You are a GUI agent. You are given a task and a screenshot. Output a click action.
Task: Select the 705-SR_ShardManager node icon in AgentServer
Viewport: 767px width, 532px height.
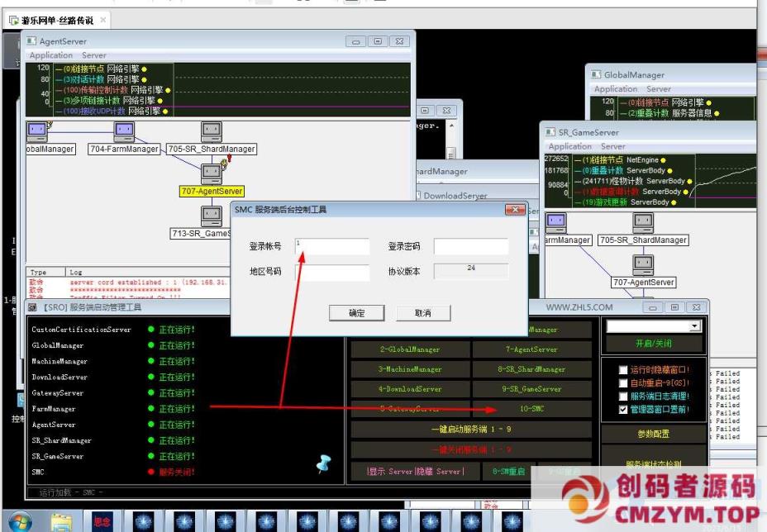pos(212,131)
